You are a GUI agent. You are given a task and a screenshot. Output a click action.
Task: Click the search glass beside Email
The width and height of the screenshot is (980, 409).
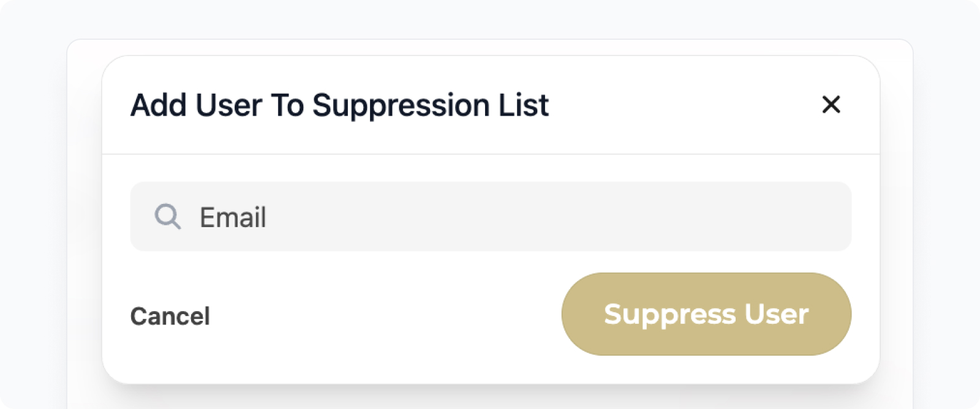167,217
